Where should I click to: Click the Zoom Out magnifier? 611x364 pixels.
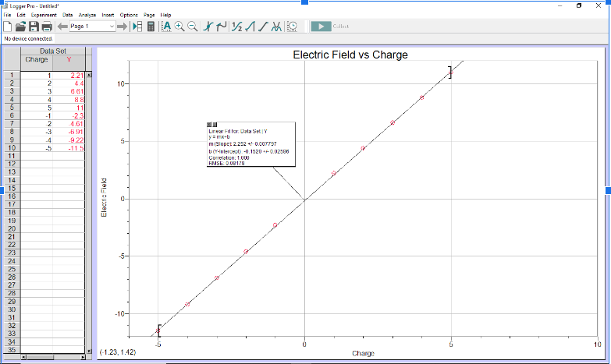(193, 27)
